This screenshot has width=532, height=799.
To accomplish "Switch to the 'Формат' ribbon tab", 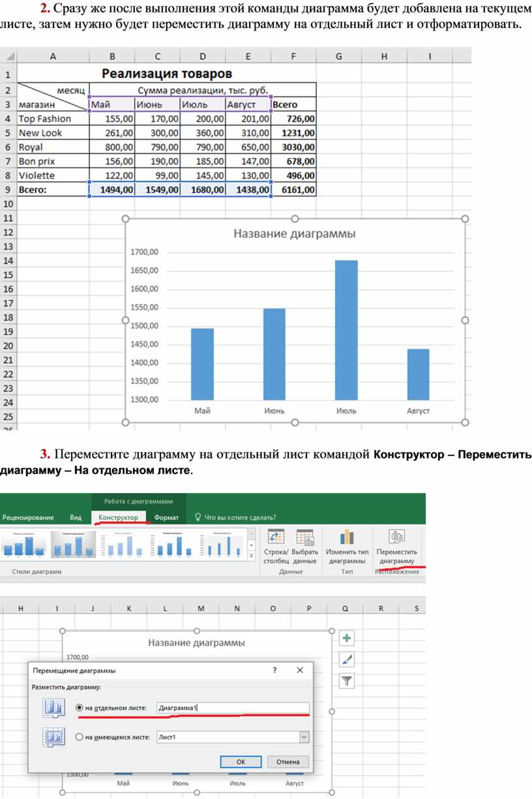I will coord(166,517).
